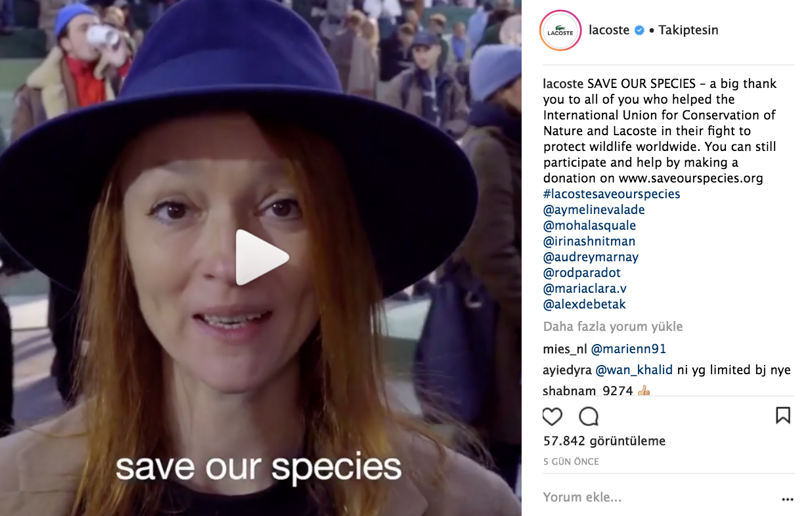Open the lacoste username in the header
Screen dimensions: 812x516
click(x=609, y=30)
